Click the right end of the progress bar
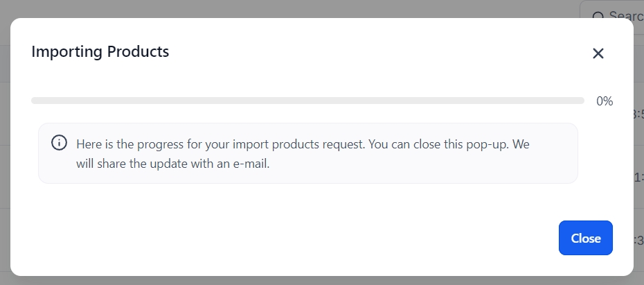Viewport: 644px width, 285px height. [x=580, y=101]
